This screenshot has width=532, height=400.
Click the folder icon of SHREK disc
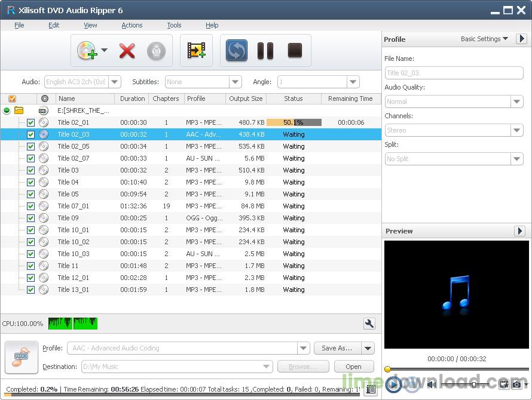pyautogui.click(x=19, y=110)
